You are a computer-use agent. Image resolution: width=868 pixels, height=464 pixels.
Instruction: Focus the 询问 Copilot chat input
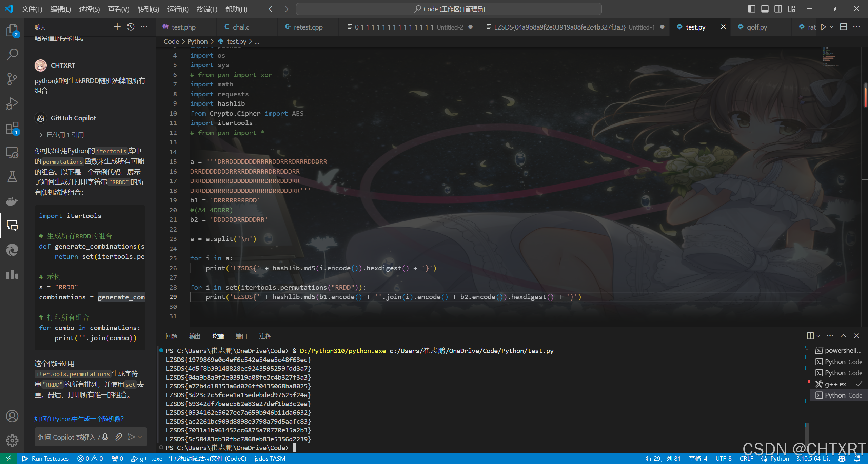(x=68, y=437)
